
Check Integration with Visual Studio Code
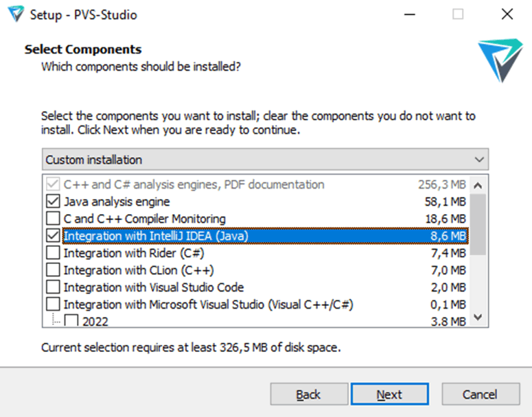[x=52, y=287]
